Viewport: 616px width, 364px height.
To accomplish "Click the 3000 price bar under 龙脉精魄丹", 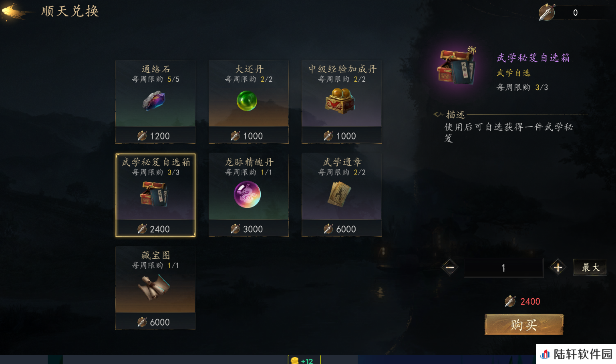I will pos(248,229).
